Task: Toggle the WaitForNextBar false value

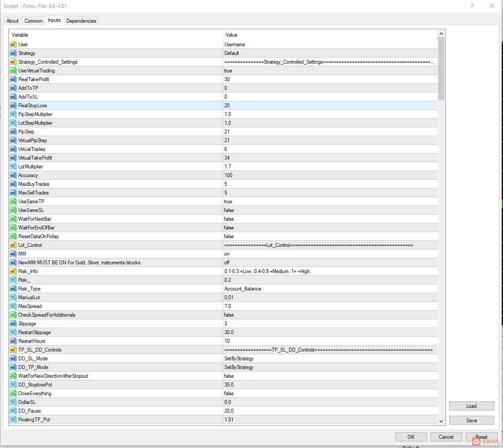Action: point(330,219)
